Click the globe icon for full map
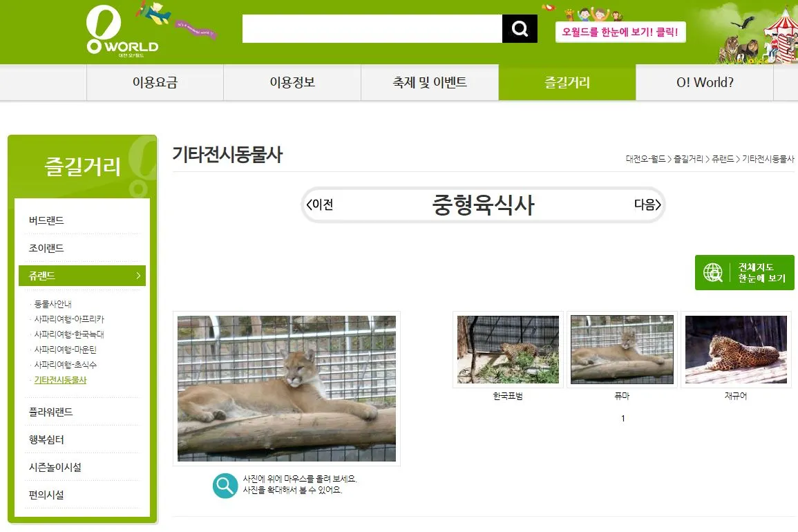This screenshot has height=532, width=798. click(x=712, y=272)
